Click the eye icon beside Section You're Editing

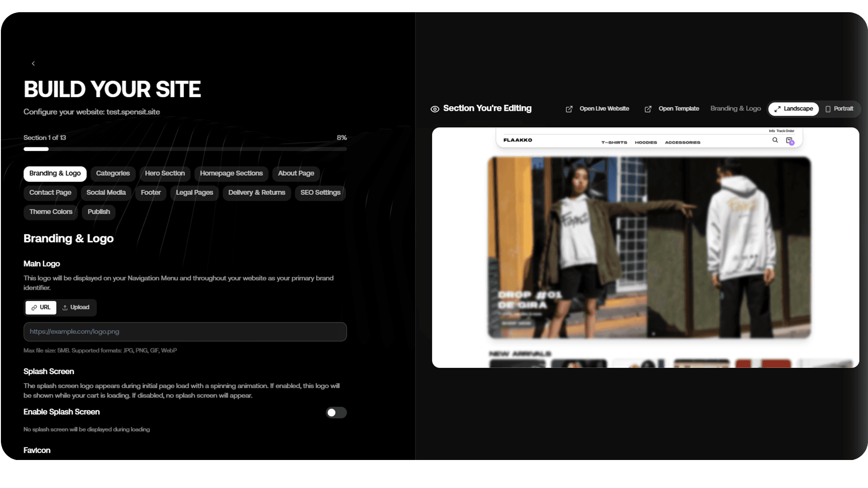coord(435,109)
